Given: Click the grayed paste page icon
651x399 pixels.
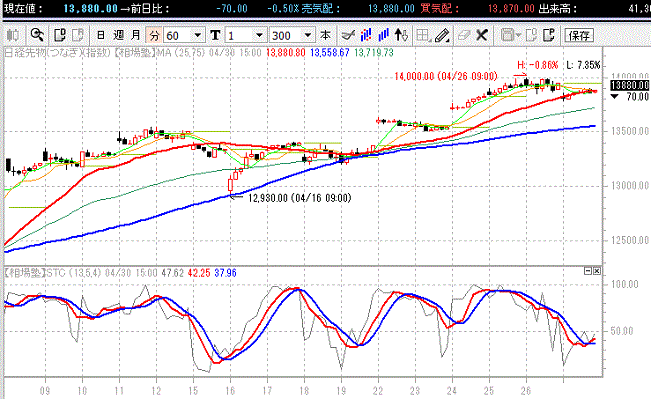Looking at the screenshot, I should coord(78,35).
